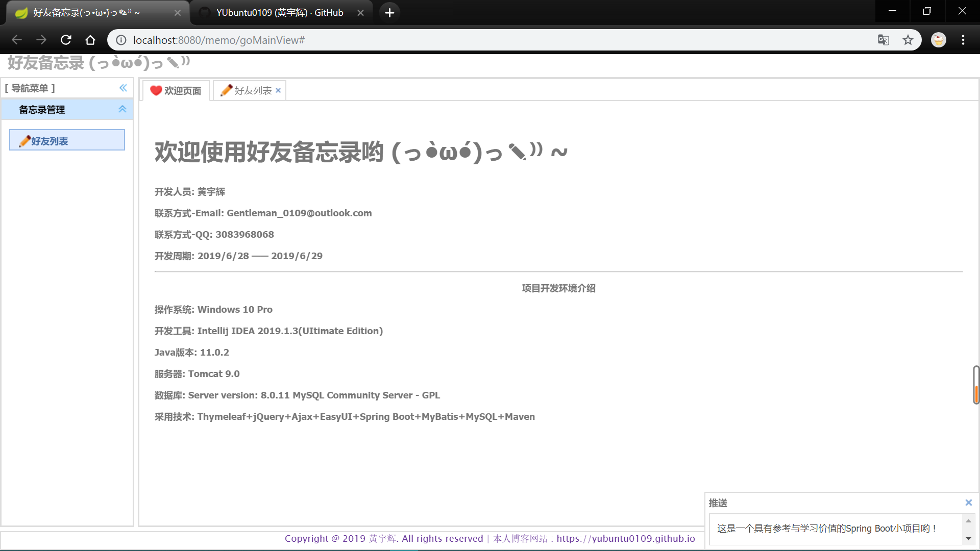Open a new browser tab
Image resolution: width=980 pixels, height=551 pixels.
coord(389,13)
